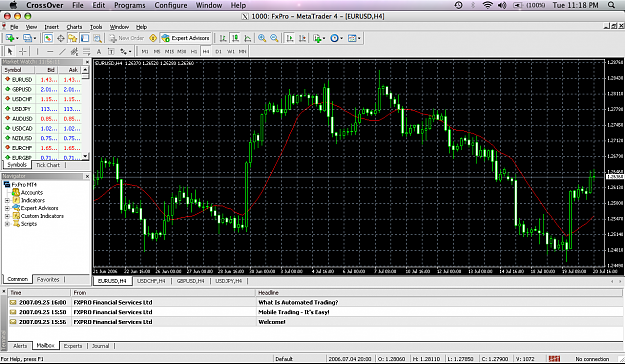625x364 pixels.
Task: Click Market Watch scroll-down arrow
Action: coord(85,156)
